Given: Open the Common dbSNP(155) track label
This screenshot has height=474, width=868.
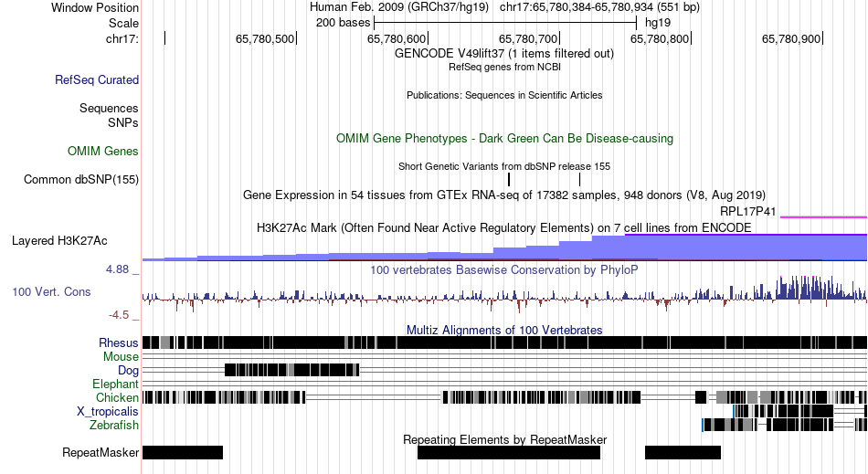Looking at the screenshot, I should pos(81,179).
